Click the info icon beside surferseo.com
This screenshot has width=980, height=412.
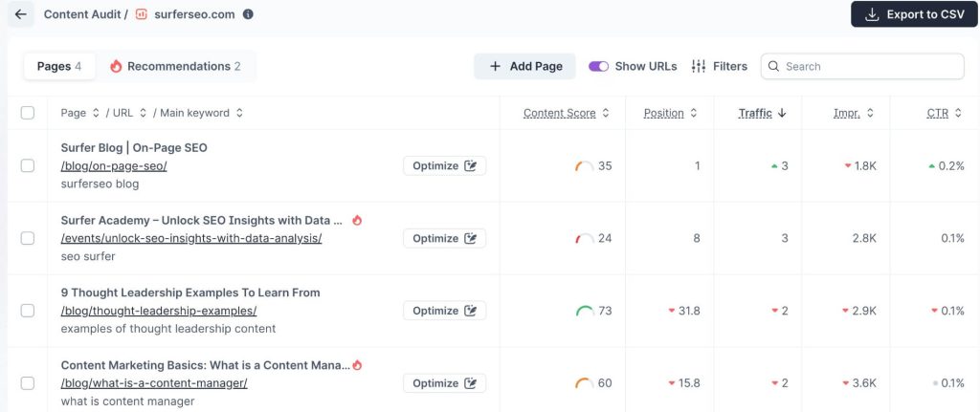point(249,14)
